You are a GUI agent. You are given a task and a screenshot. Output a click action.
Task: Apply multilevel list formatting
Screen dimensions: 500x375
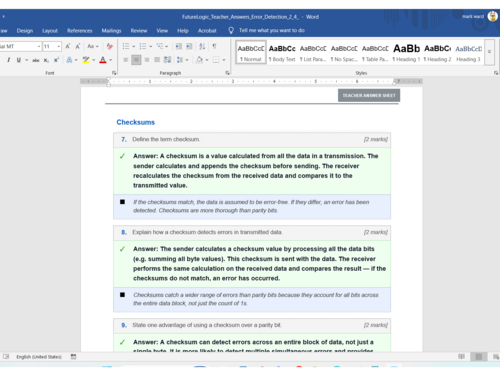[160, 46]
